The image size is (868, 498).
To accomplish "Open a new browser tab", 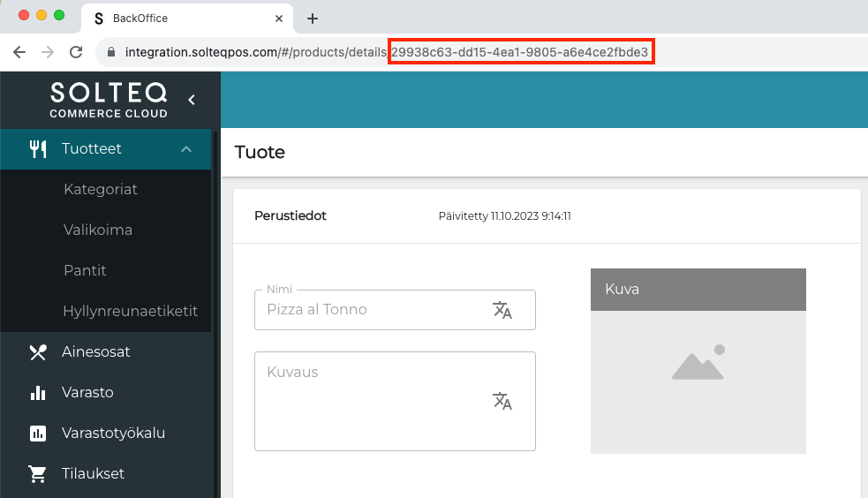I will 312,19.
